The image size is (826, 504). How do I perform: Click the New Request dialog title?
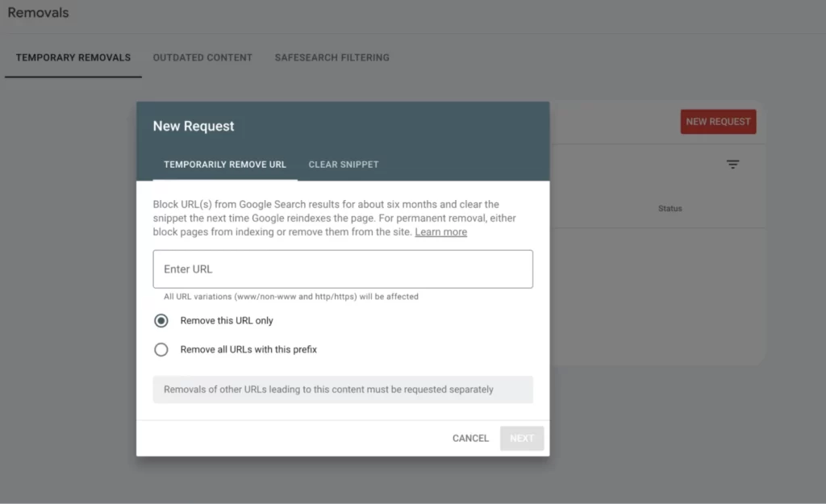194,127
